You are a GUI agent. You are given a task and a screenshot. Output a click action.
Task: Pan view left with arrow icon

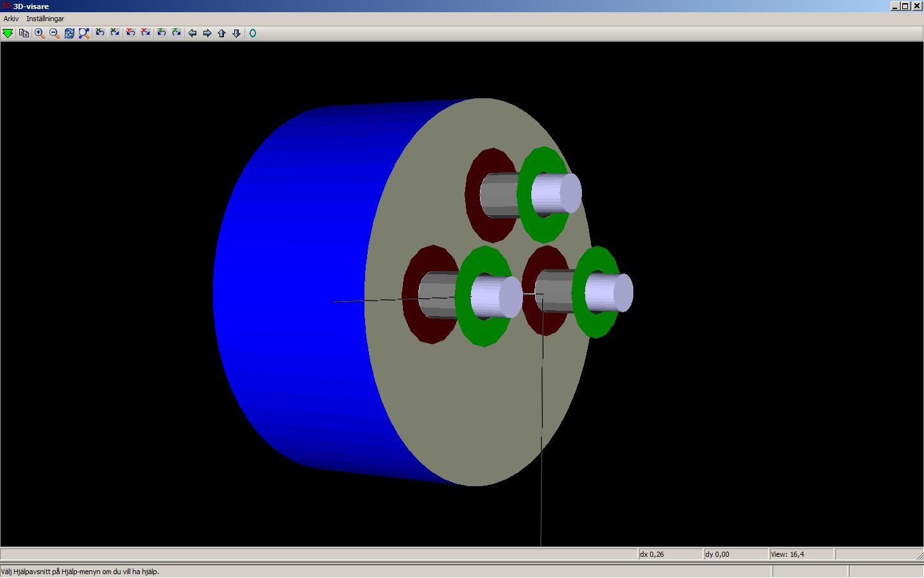[x=193, y=33]
